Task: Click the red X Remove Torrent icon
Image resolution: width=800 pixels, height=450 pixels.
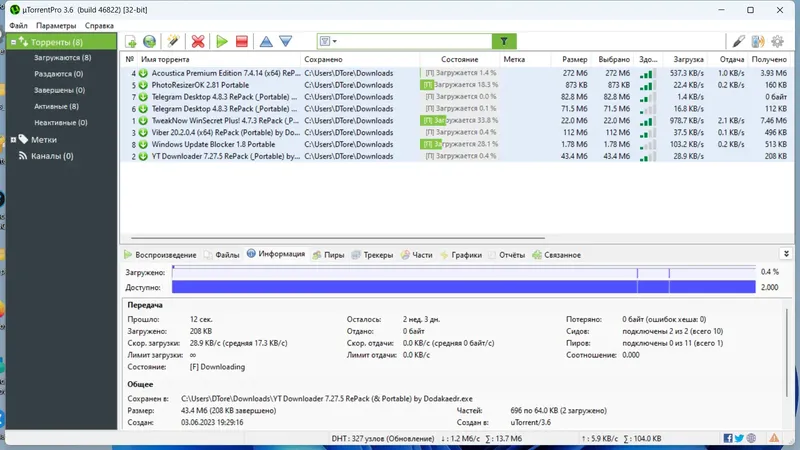Action: pos(198,41)
